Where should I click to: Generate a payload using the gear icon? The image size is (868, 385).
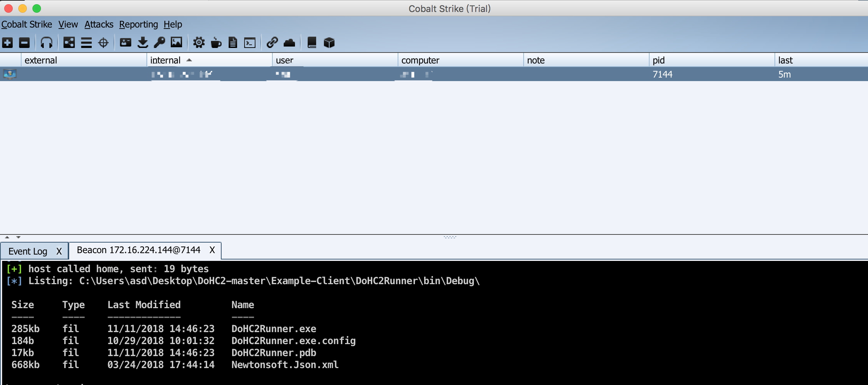[x=199, y=42]
